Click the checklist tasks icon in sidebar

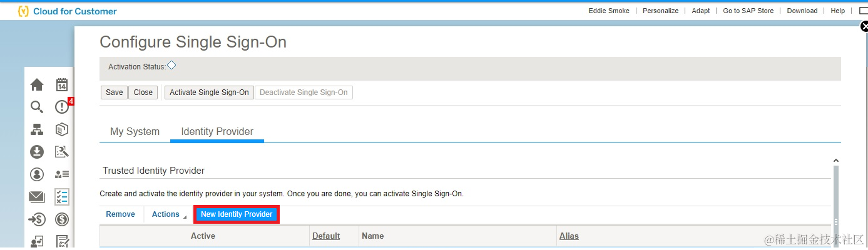(x=62, y=197)
